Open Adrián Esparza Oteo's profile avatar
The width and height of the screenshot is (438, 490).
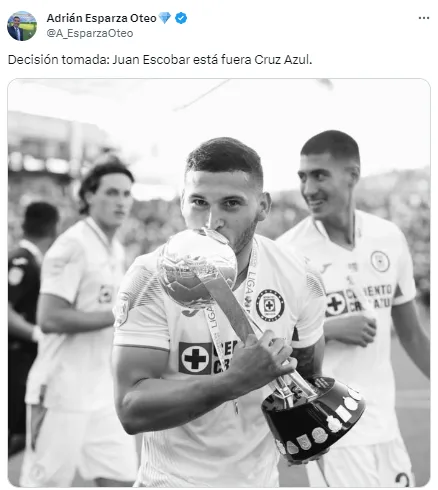[x=22, y=26]
